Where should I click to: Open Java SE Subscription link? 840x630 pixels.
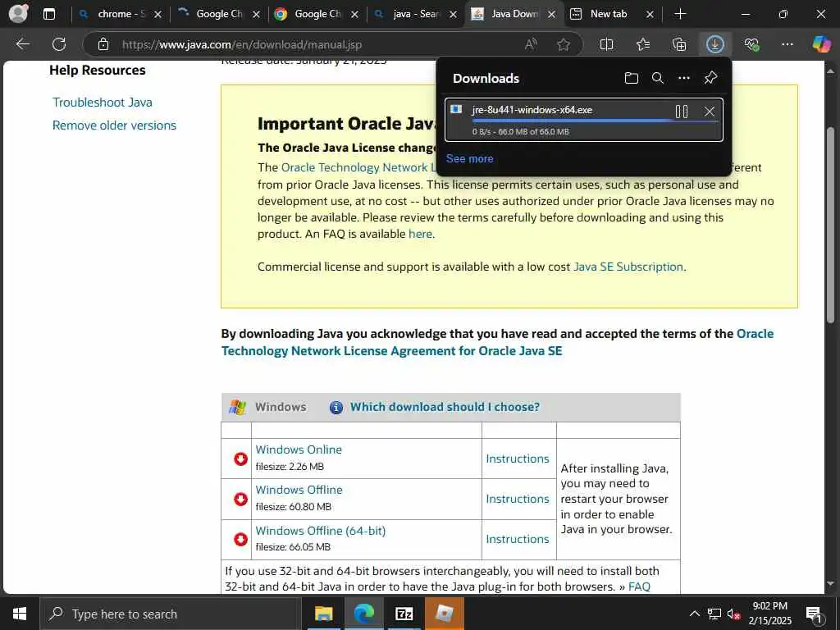[628, 267]
